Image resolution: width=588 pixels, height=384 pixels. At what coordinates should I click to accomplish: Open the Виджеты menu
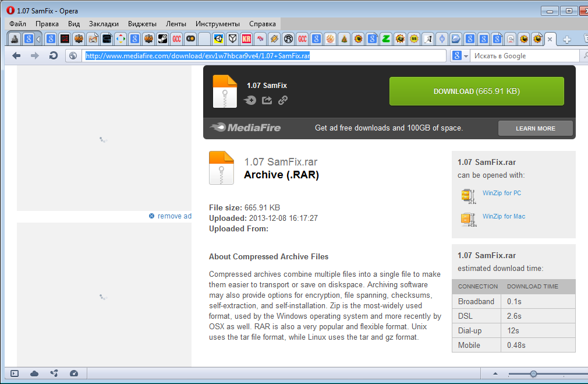click(x=142, y=24)
